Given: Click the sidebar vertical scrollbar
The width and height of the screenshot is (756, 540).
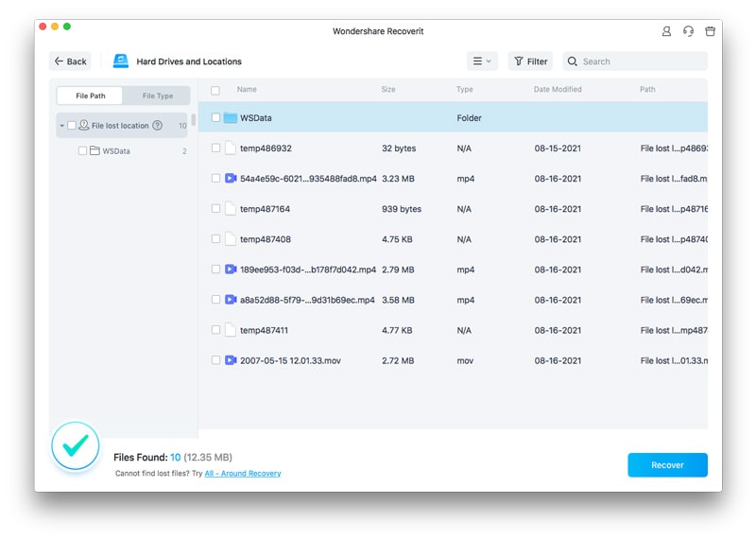Looking at the screenshot, I should [194, 119].
